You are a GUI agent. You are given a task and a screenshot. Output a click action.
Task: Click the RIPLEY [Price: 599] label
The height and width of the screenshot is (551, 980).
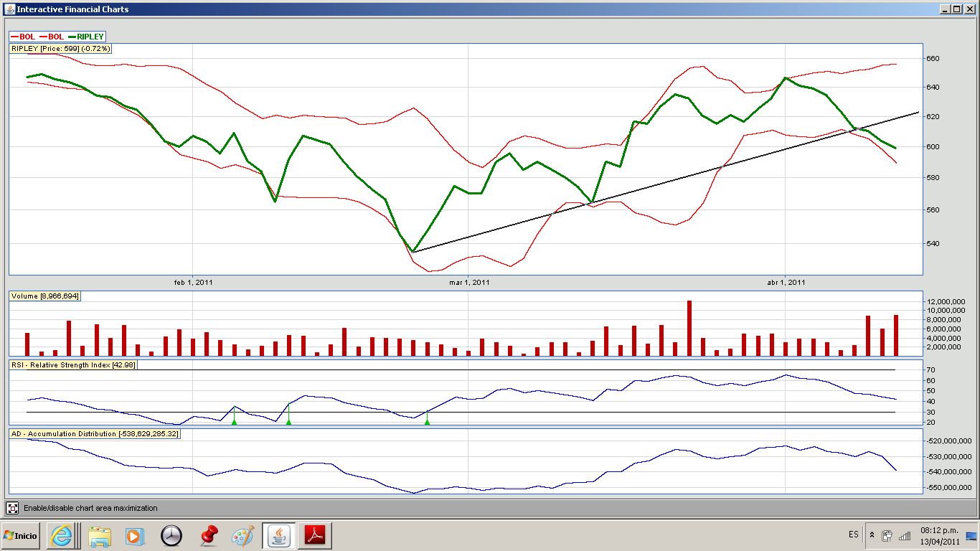point(60,48)
